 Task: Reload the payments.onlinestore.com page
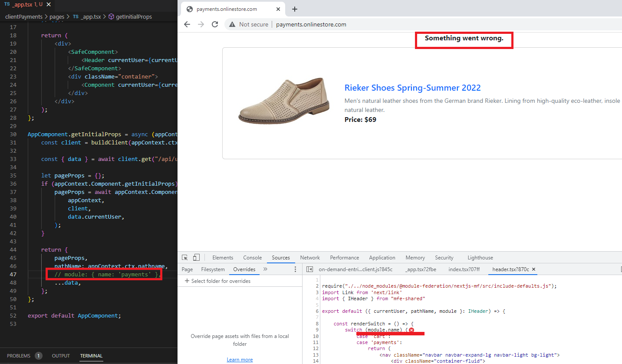tap(214, 24)
